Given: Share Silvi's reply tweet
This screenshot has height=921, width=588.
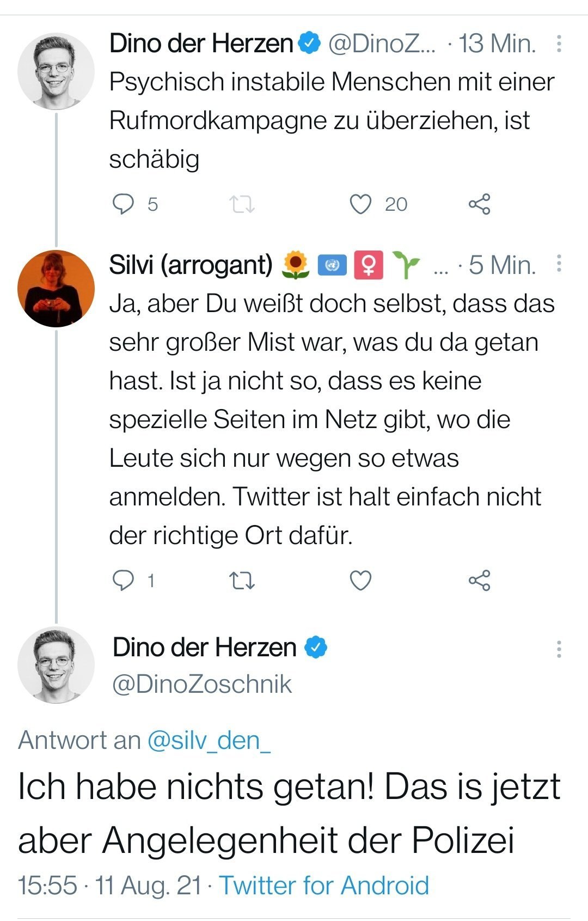Looking at the screenshot, I should pos(479,581).
